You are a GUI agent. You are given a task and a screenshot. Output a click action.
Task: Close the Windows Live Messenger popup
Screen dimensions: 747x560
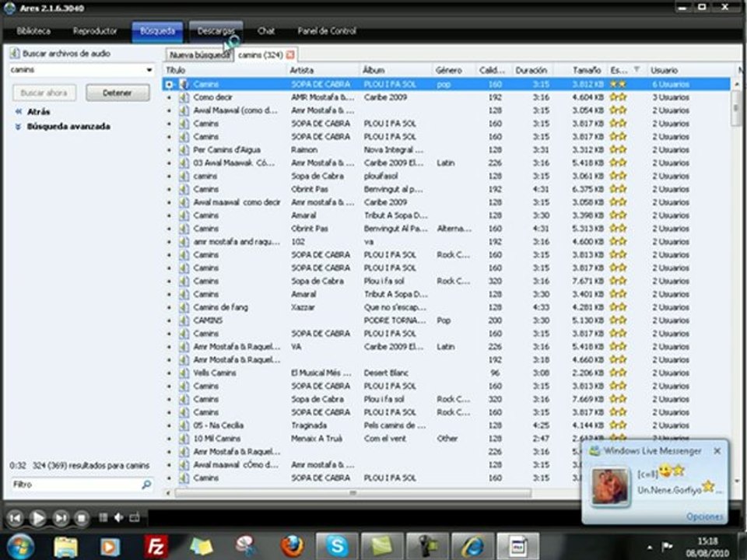pos(717,451)
